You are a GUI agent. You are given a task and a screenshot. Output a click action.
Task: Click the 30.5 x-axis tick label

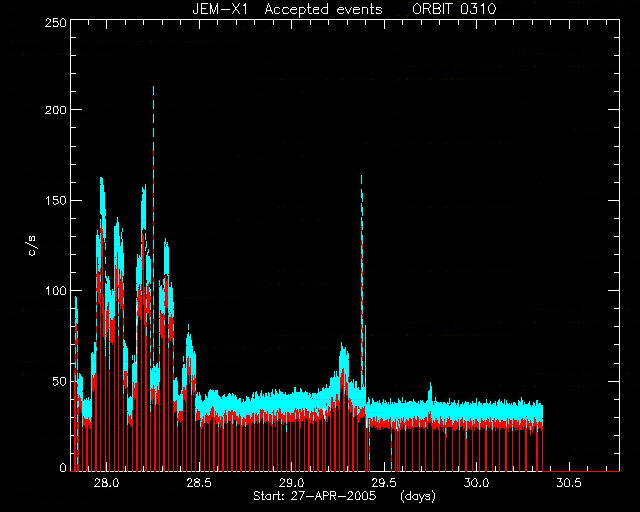click(569, 483)
